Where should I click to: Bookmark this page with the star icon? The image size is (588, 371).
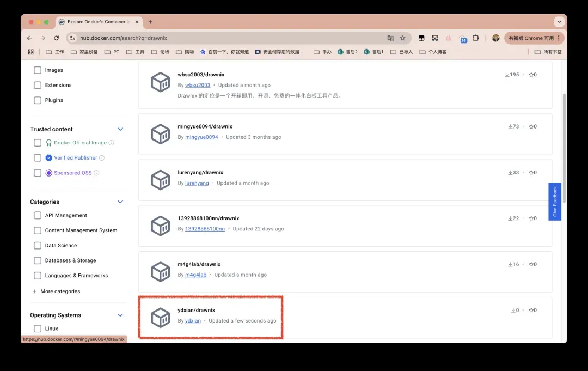(403, 38)
